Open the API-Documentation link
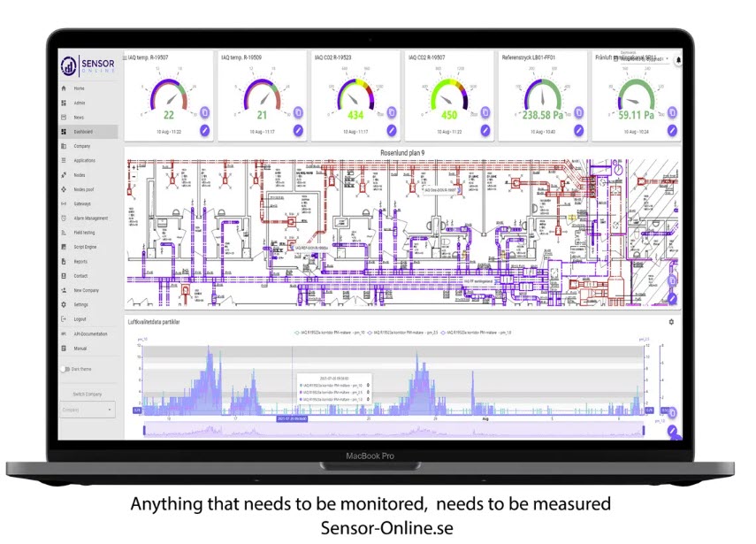Viewport: 756px width, 544px height. [x=90, y=333]
